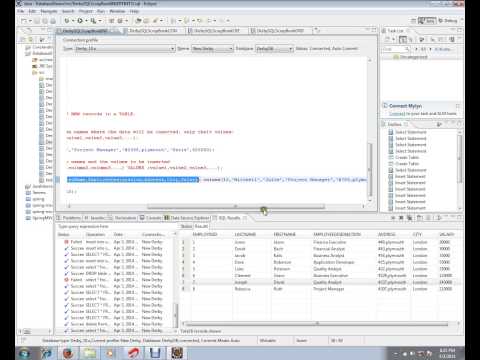Switch to the Javadoc tab
Viewport: 480px width, 360px height.
pyautogui.click(x=95, y=218)
